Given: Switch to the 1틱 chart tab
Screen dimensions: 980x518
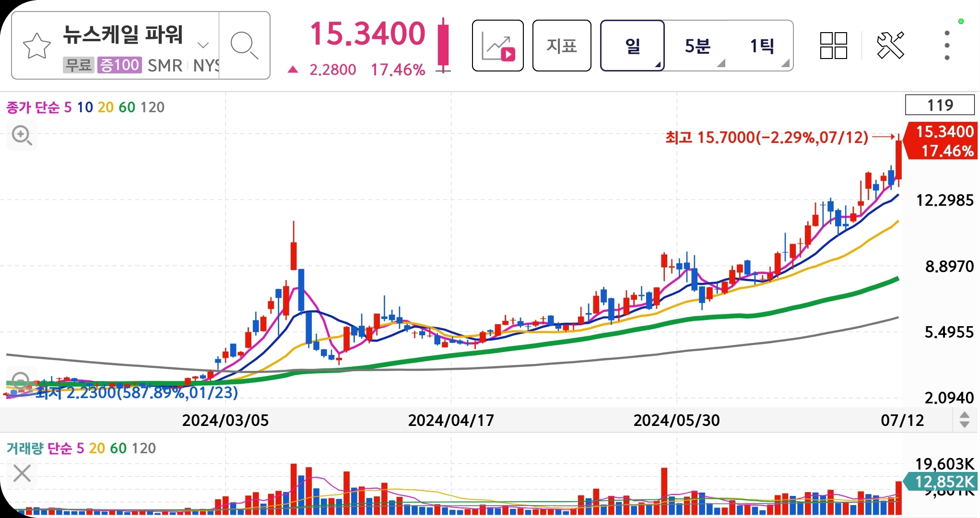Looking at the screenshot, I should pyautogui.click(x=761, y=46).
